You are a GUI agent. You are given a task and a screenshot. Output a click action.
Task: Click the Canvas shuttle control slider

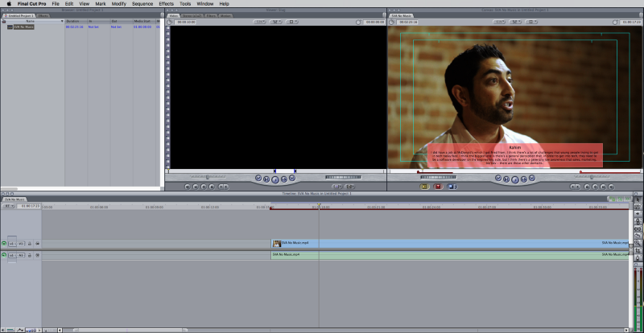[592, 177]
